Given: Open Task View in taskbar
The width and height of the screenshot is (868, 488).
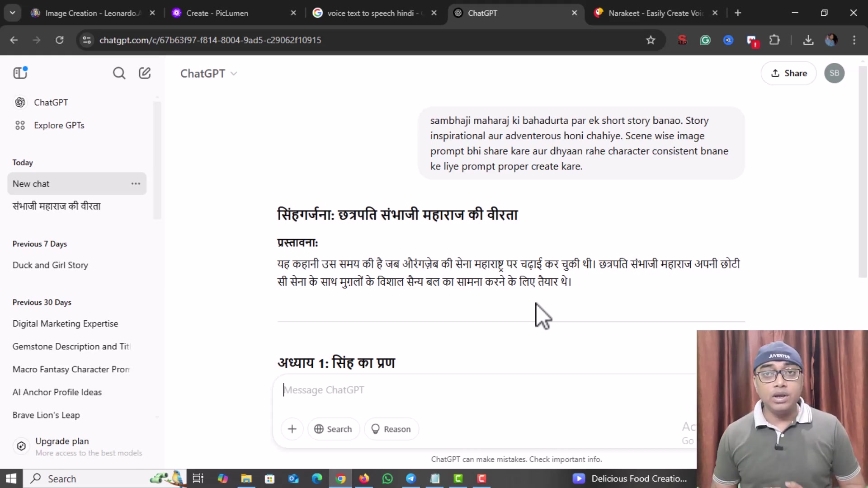Looking at the screenshot, I should click(x=198, y=479).
